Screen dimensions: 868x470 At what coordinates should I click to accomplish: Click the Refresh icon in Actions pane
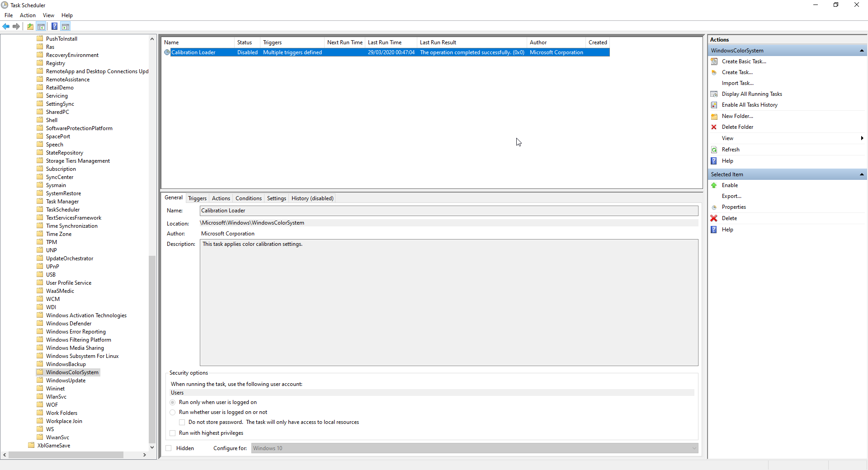point(714,150)
